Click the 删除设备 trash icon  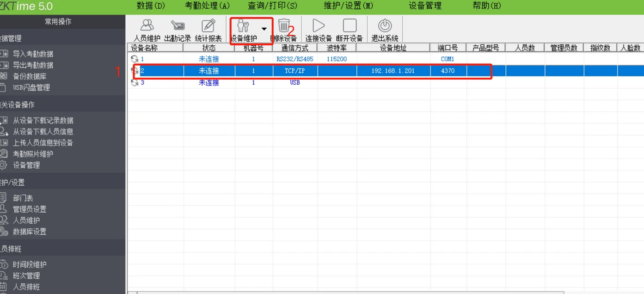pos(284,25)
